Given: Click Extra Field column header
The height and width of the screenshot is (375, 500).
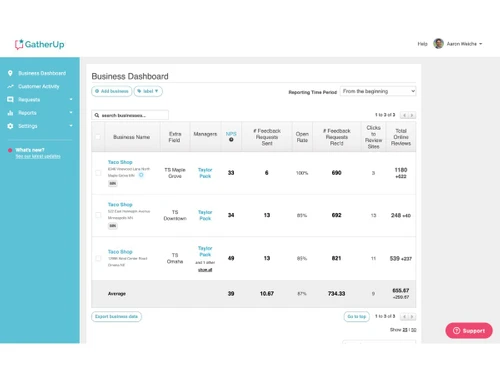Looking at the screenshot, I should [175, 137].
